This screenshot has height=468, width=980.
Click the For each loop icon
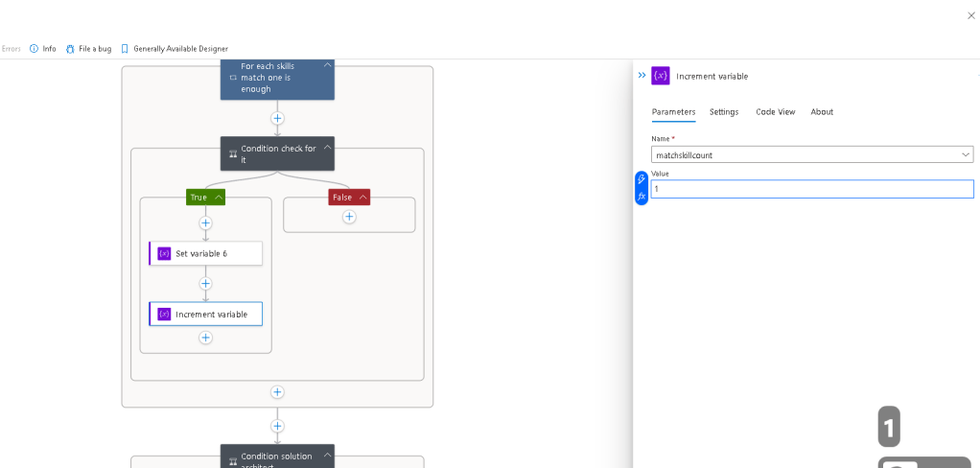(x=233, y=78)
